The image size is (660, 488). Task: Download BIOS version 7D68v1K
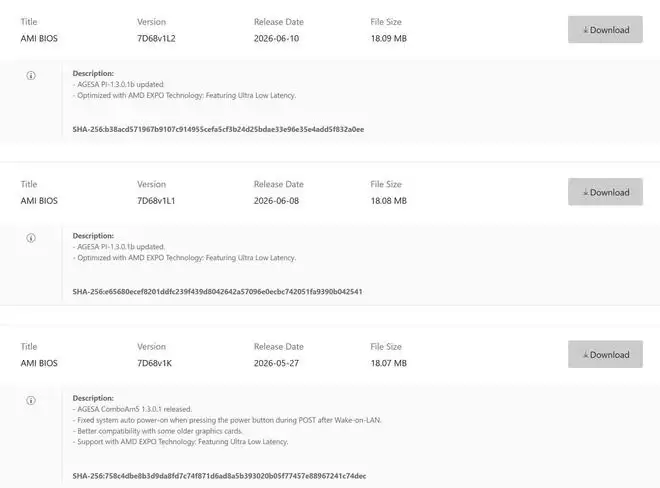pyautogui.click(x=605, y=355)
